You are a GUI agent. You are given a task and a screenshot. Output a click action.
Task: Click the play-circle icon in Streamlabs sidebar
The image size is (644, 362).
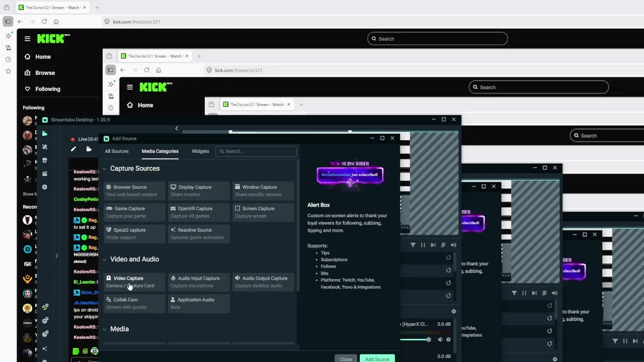pyautogui.click(x=45, y=187)
